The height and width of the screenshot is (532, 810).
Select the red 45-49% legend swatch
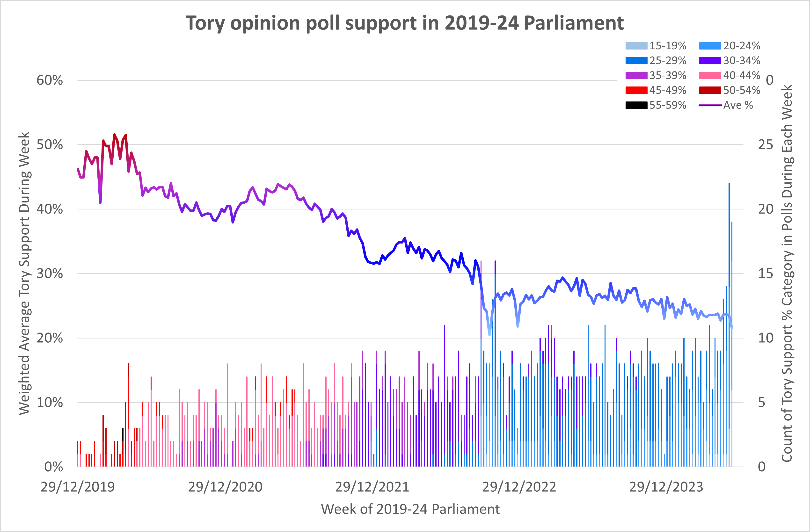click(x=636, y=91)
